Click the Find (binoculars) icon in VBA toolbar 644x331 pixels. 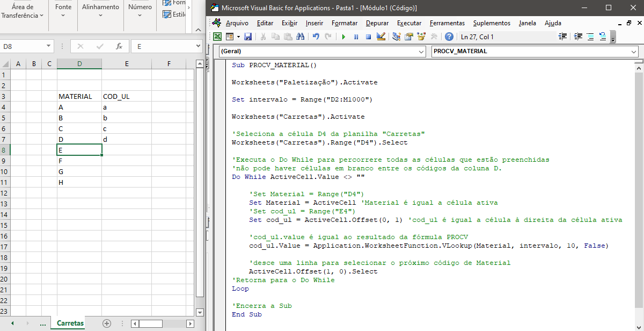300,37
